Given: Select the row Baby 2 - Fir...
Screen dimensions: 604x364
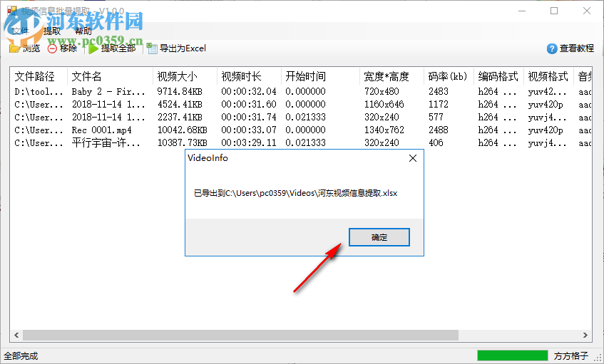Looking at the screenshot, I should coord(301,92).
